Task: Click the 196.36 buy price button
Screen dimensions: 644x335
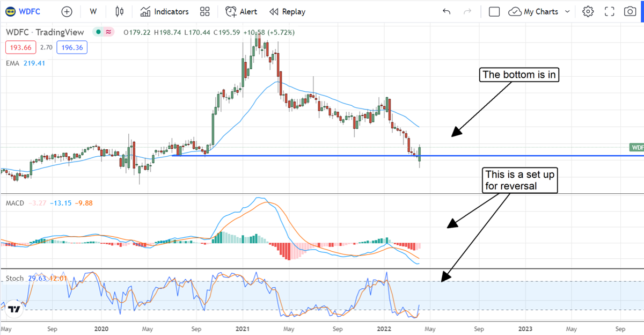Action: coord(71,48)
